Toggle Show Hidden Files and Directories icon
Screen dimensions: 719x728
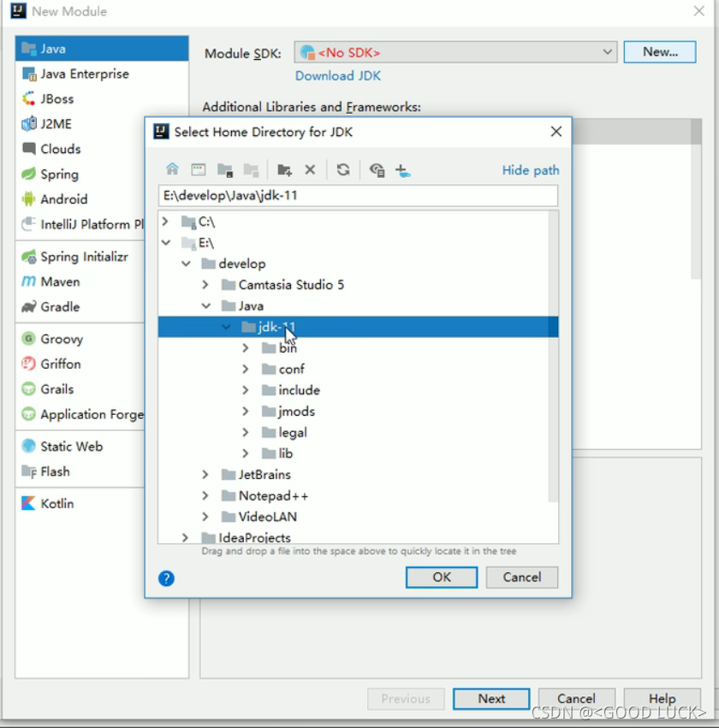click(377, 169)
